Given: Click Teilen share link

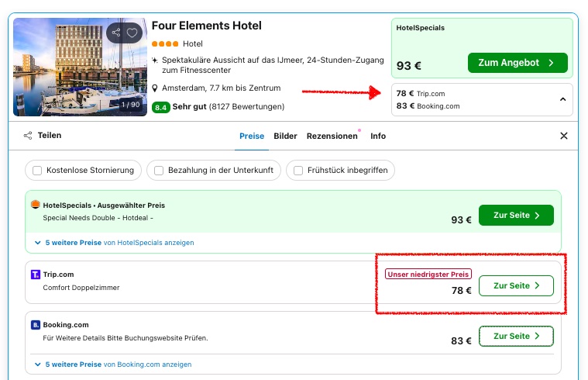Looking at the screenshot, I should click(x=43, y=136).
